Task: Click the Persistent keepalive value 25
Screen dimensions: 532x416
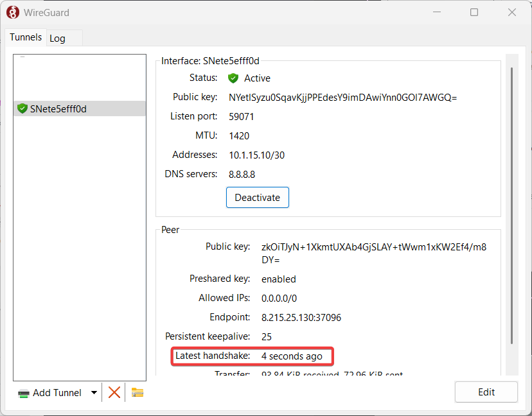Action: pyautogui.click(x=267, y=336)
